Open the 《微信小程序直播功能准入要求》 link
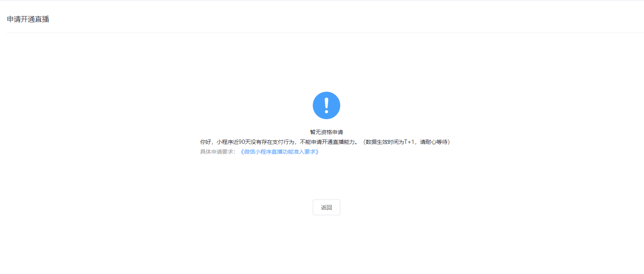The width and height of the screenshot is (644, 274). click(x=280, y=152)
